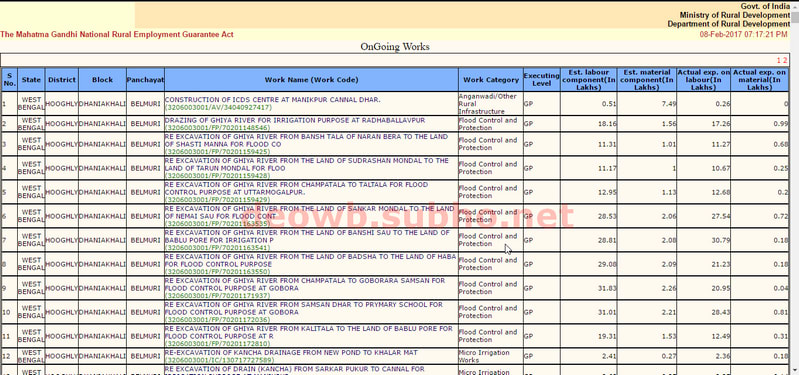Click the vertical scrollbar thumb
The image size is (799, 375).
795,16
